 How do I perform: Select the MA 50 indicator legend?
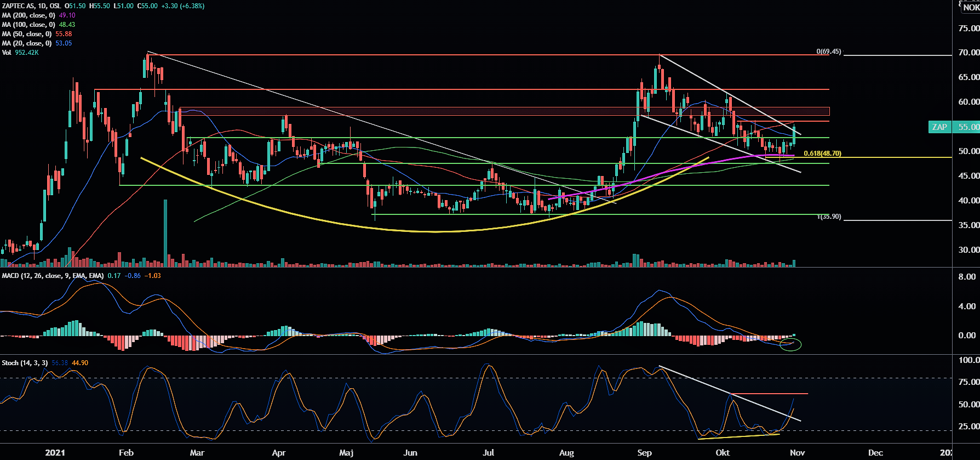click(27, 34)
